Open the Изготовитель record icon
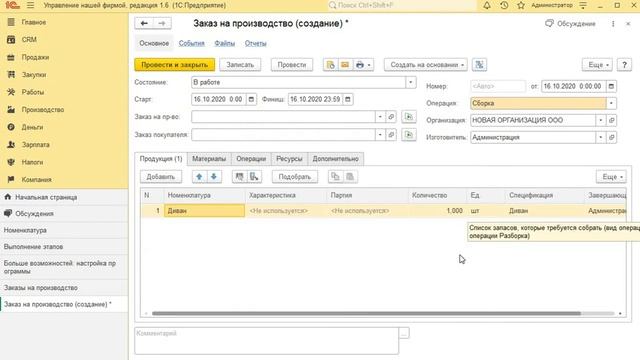 coord(611,138)
